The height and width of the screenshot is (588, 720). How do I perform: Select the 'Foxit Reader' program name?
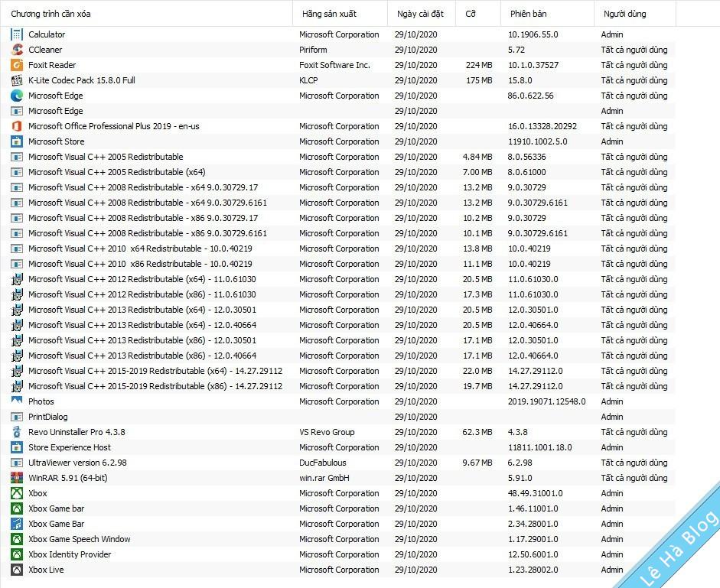click(52, 65)
